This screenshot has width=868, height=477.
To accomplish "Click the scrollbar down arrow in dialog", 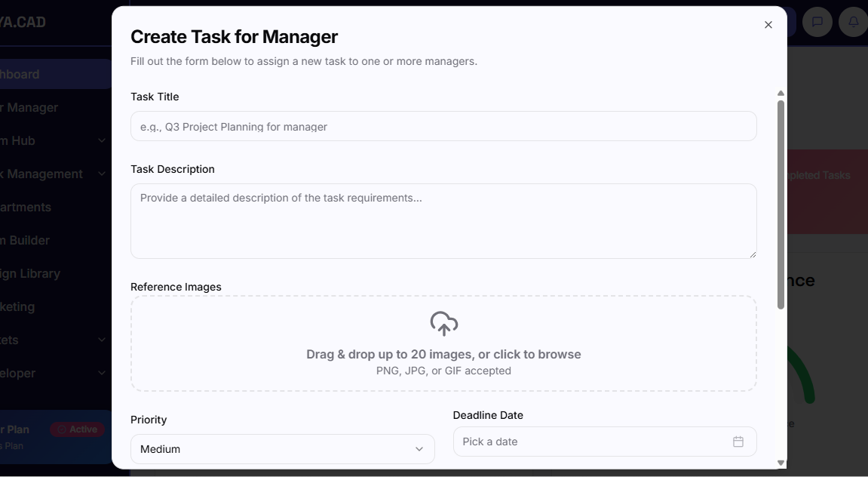I will pos(781,463).
